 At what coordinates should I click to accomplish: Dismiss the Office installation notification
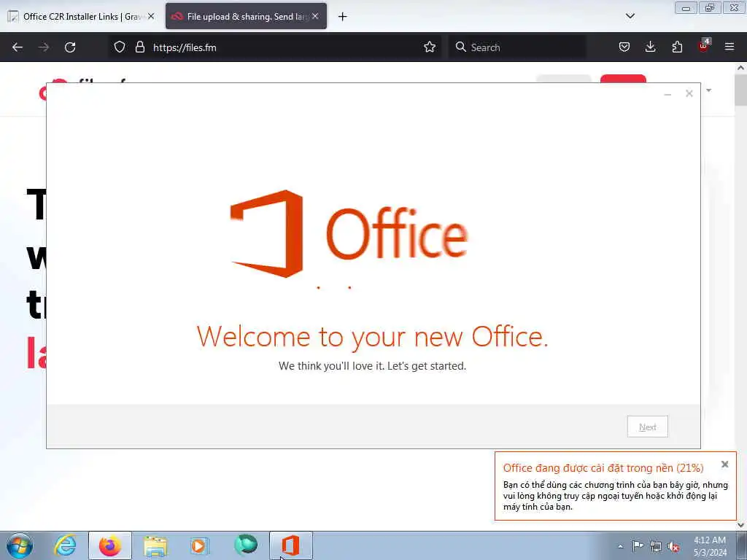click(724, 464)
